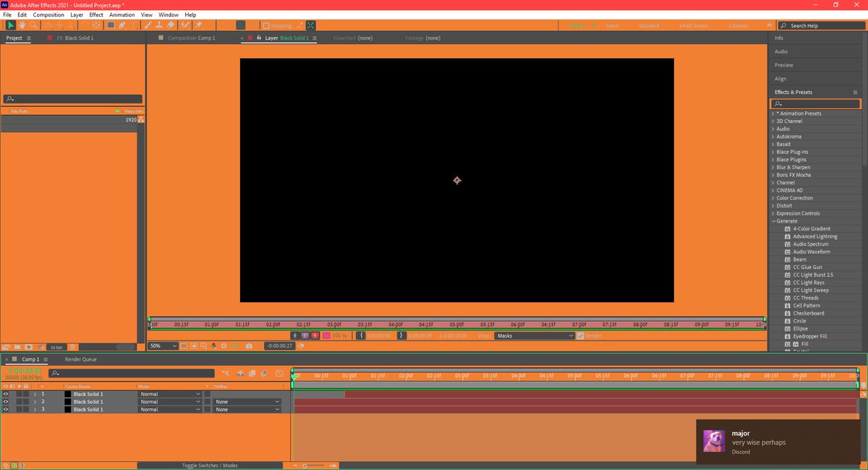Open the Preview panel
Viewport: 868px width, 470px height.
[x=784, y=65]
